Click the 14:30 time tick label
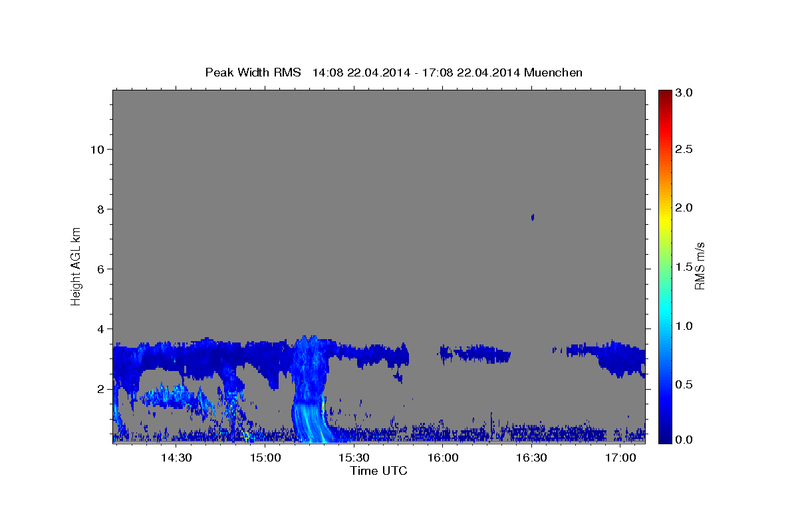Image resolution: width=798 pixels, height=532 pixels. [x=177, y=458]
